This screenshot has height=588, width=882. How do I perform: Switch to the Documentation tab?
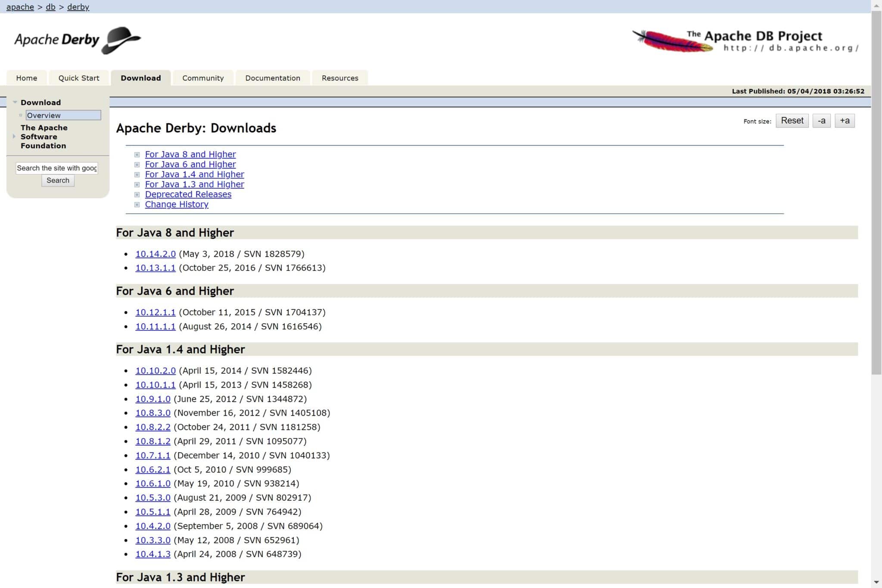click(273, 78)
